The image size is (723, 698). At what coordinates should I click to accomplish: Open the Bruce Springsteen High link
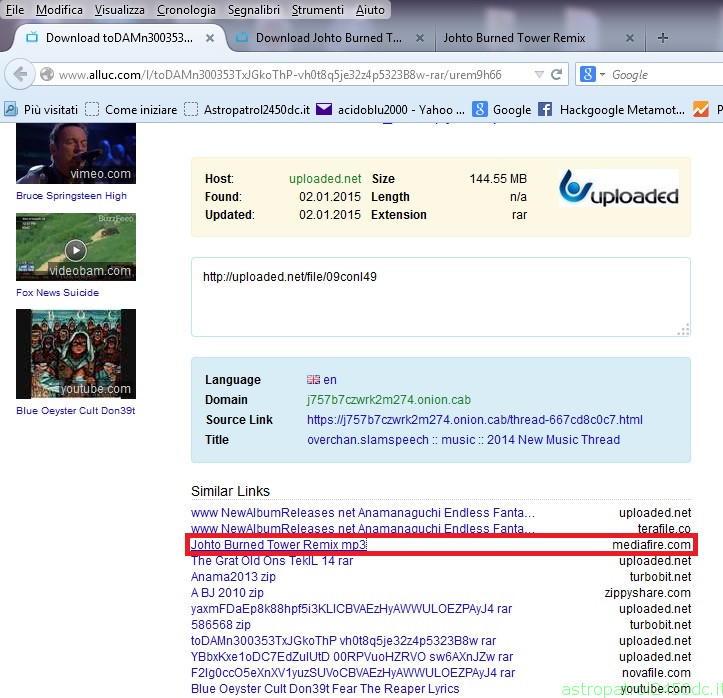(x=71, y=195)
